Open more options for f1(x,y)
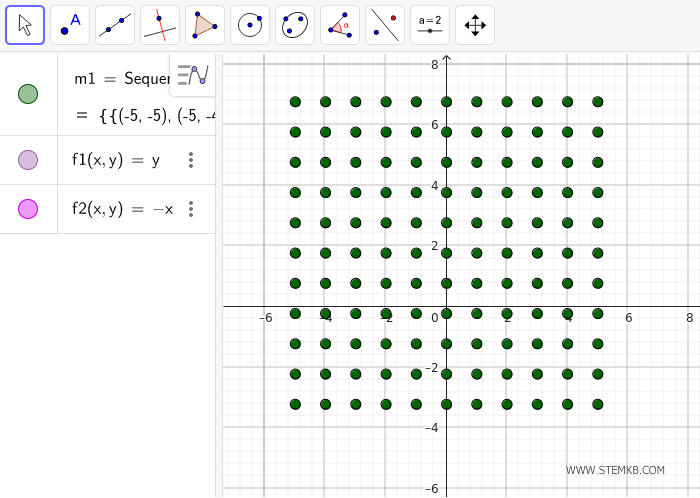This screenshot has height=498, width=700. [x=191, y=160]
